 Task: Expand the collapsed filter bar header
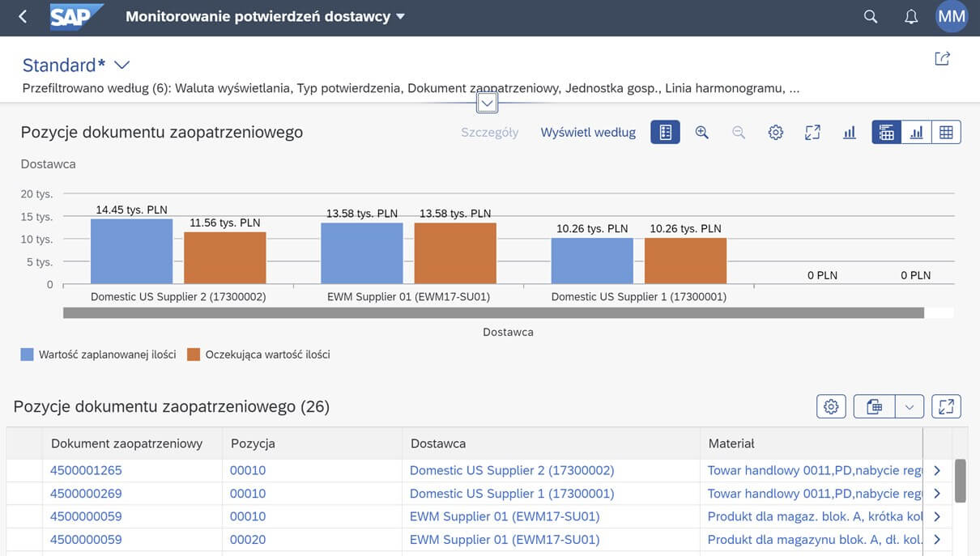pos(487,103)
